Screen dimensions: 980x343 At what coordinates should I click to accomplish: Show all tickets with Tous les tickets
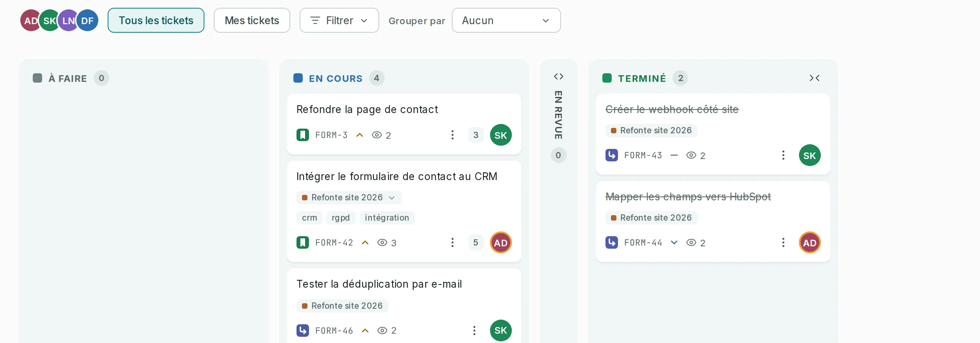tap(156, 20)
